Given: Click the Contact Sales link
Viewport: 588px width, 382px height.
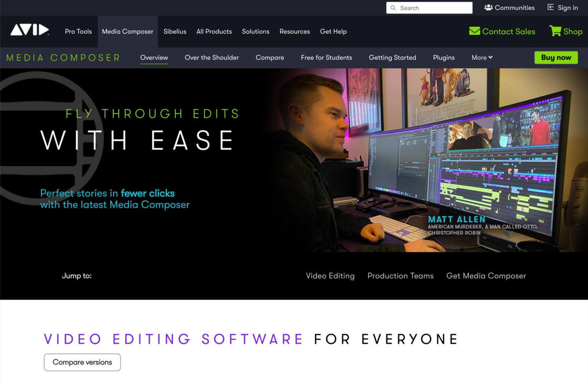Looking at the screenshot, I should 509,32.
